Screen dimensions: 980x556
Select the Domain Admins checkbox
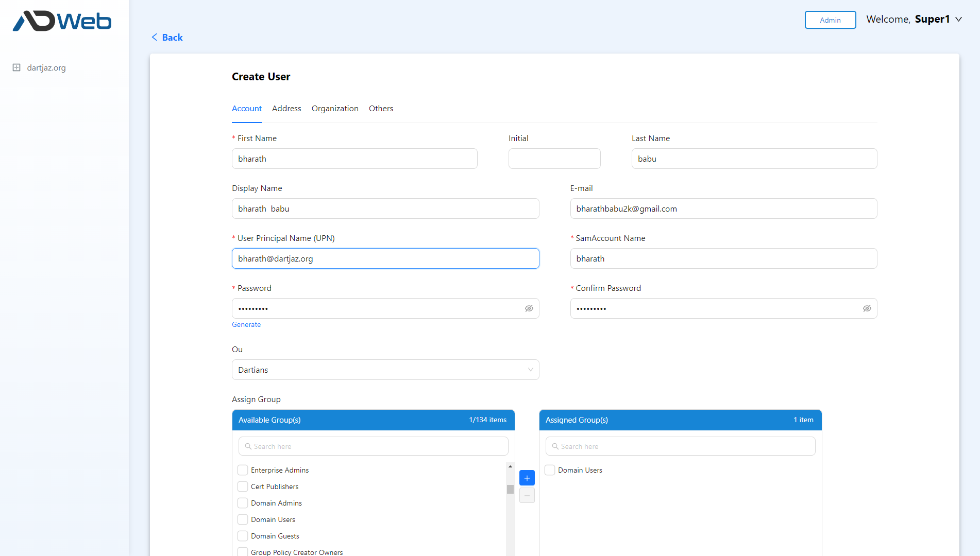pos(243,503)
